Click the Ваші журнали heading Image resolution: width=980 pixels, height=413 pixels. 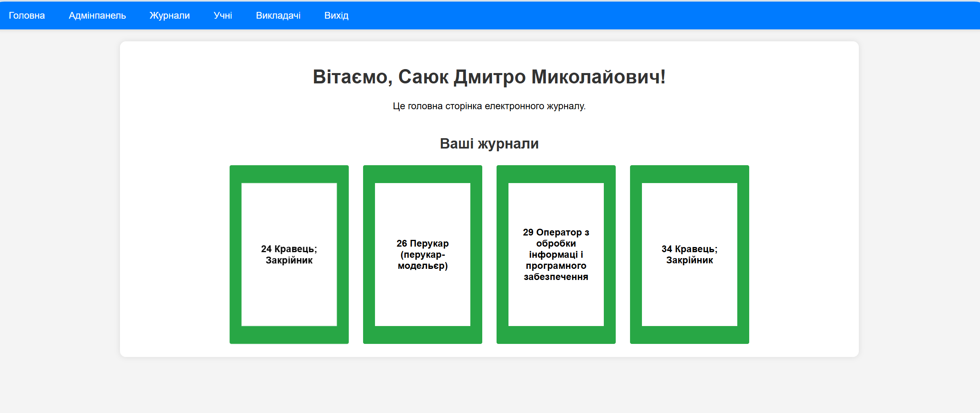pyautogui.click(x=489, y=144)
